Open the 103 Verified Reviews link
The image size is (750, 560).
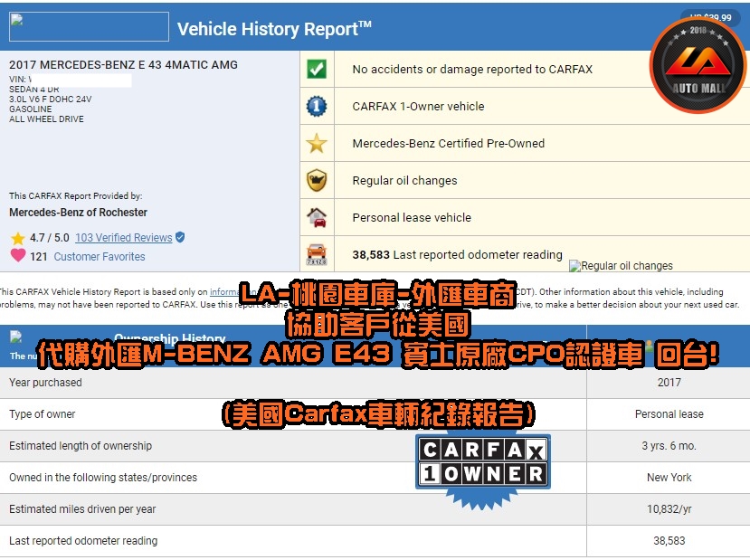pyautogui.click(x=123, y=238)
